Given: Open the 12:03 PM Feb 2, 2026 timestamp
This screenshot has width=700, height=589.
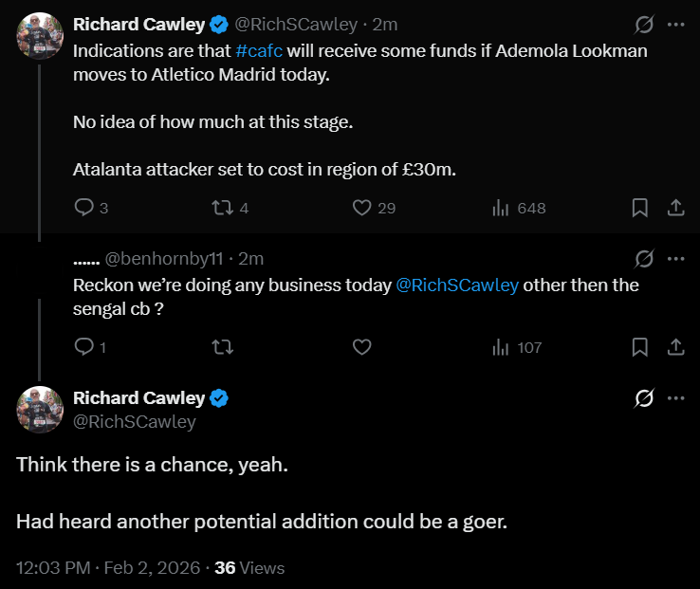Looking at the screenshot, I should coord(108,568).
